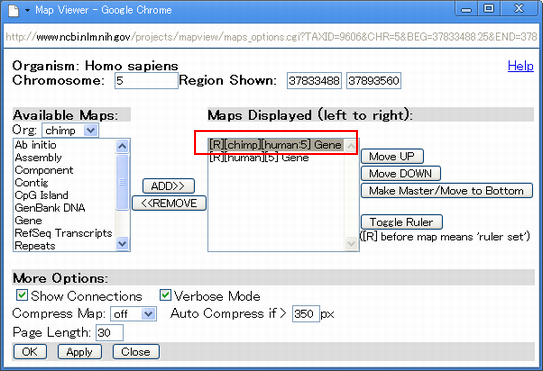The height and width of the screenshot is (371, 543).
Task: Open the title bar dropdown arrow menu
Action: tap(27, 10)
